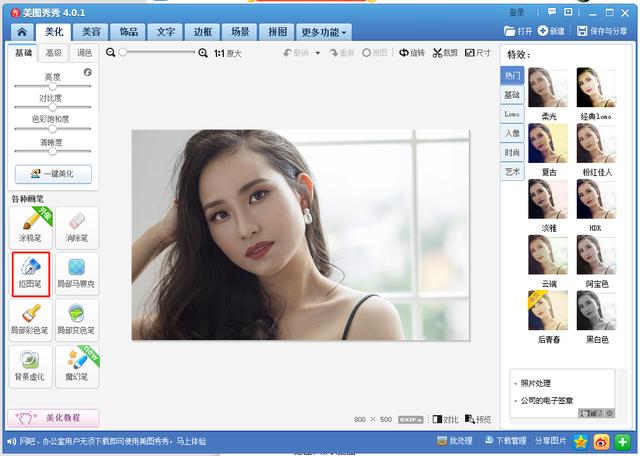Click the 一键美化 one-click beautify button
Image resolution: width=640 pixels, height=456 pixels.
pyautogui.click(x=53, y=173)
